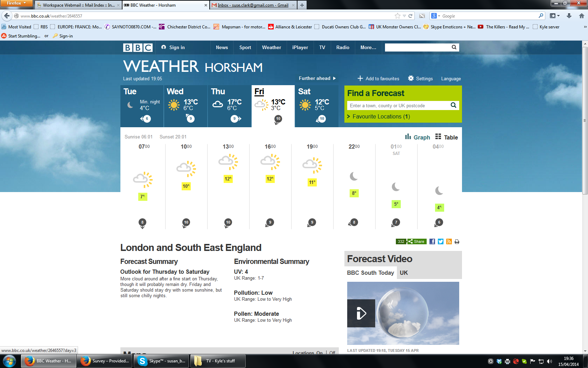Click the Find a Forecast search icon
Image resolution: width=588 pixels, height=368 pixels.
(453, 105)
